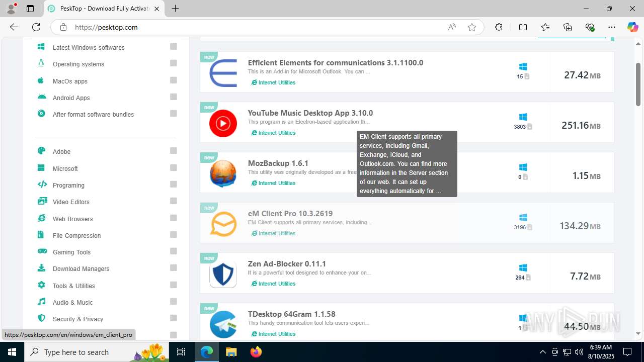Click Windows icon beside Latest Windows softwares
644x362 pixels.
(x=41, y=47)
